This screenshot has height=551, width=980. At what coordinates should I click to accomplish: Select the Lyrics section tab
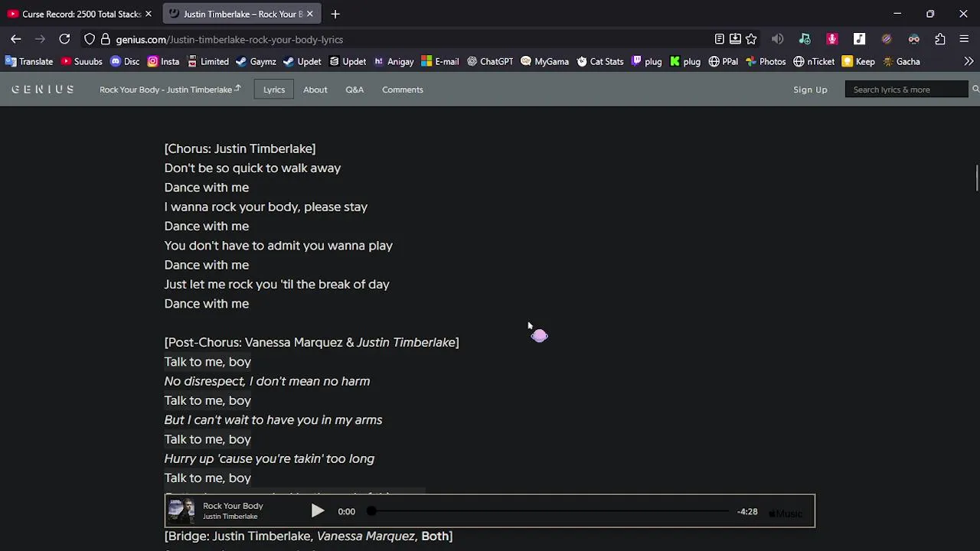(x=274, y=90)
